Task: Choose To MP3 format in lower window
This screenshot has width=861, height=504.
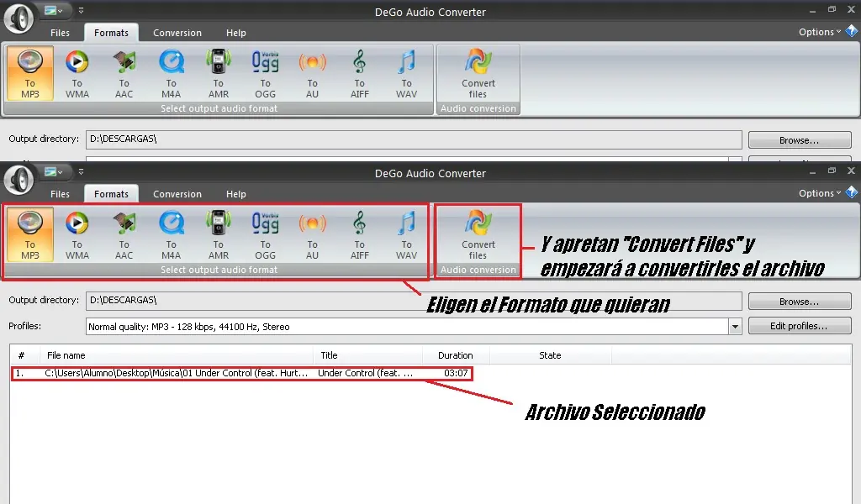Action: click(30, 234)
